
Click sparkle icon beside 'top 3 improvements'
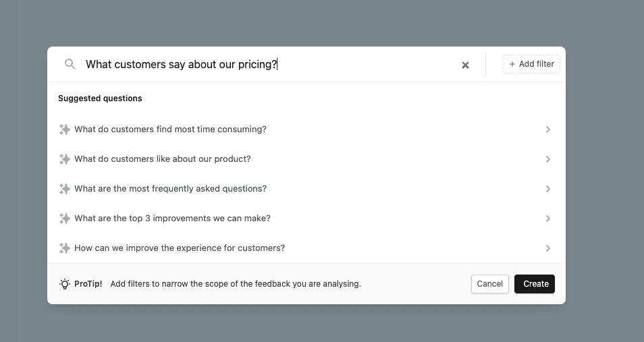pos(65,219)
